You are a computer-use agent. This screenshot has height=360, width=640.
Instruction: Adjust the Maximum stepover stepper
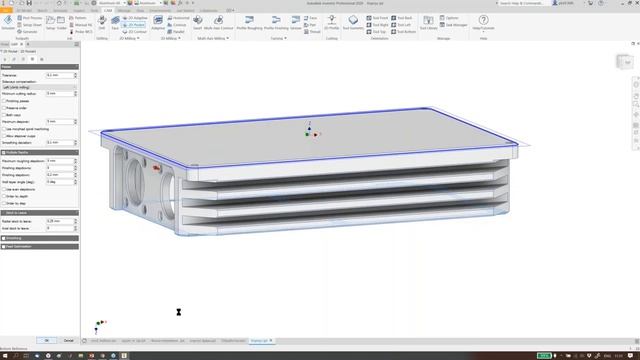tap(75, 122)
